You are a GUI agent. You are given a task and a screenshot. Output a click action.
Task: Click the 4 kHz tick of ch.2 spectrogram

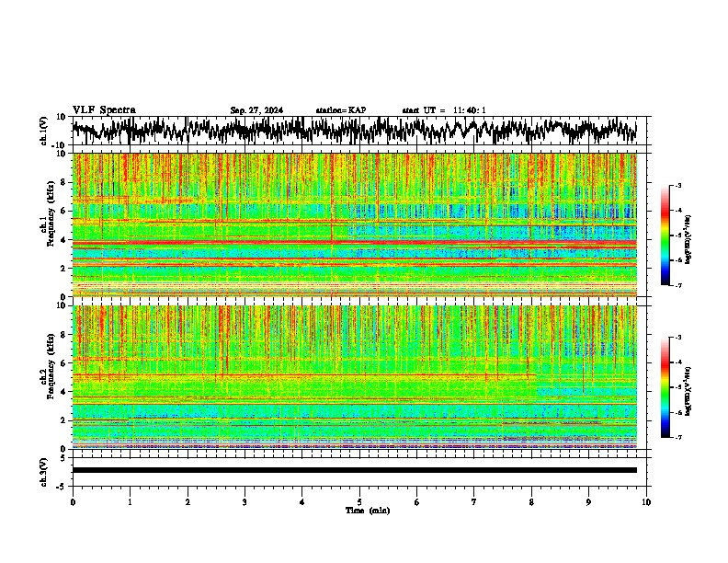[x=64, y=392]
